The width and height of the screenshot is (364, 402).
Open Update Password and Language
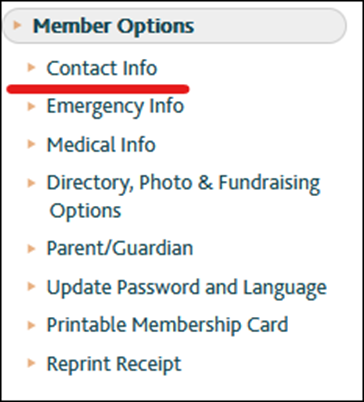point(187,288)
